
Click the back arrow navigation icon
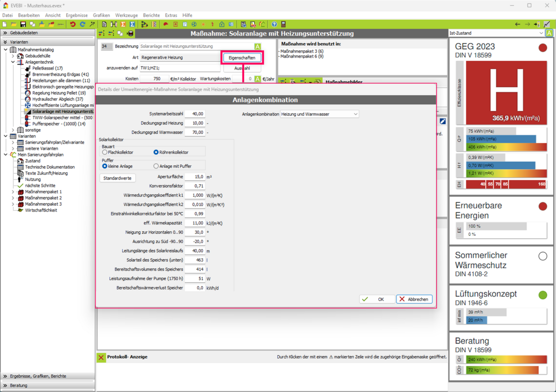tap(517, 24)
